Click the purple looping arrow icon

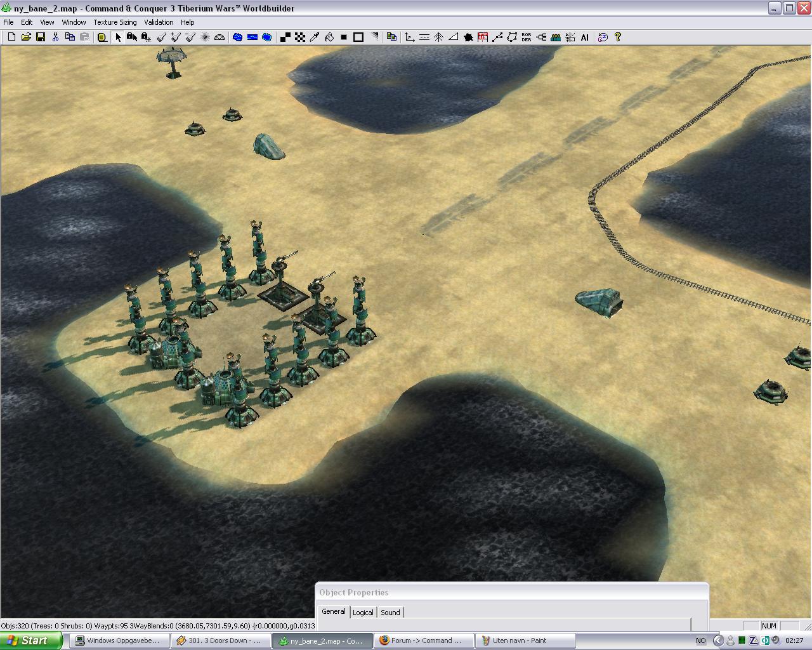603,37
